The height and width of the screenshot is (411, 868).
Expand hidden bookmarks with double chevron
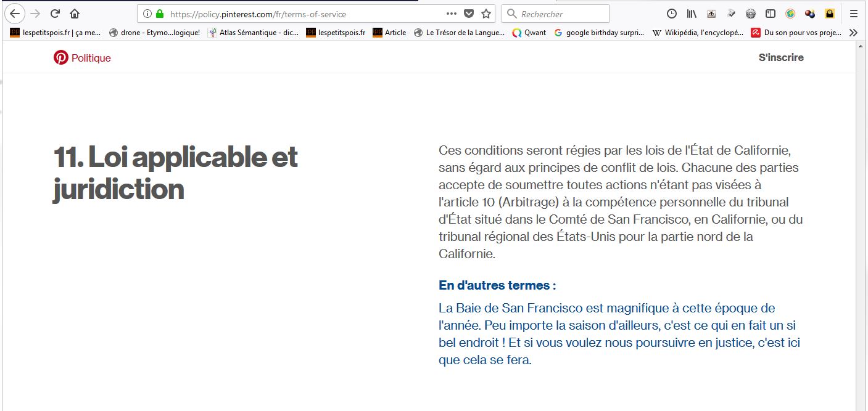click(x=853, y=33)
